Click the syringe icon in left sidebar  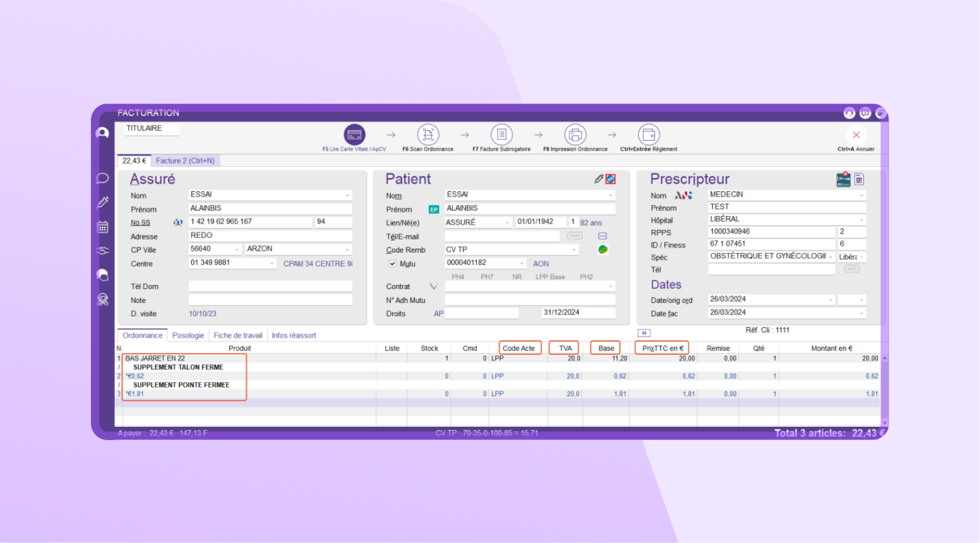[x=102, y=203]
